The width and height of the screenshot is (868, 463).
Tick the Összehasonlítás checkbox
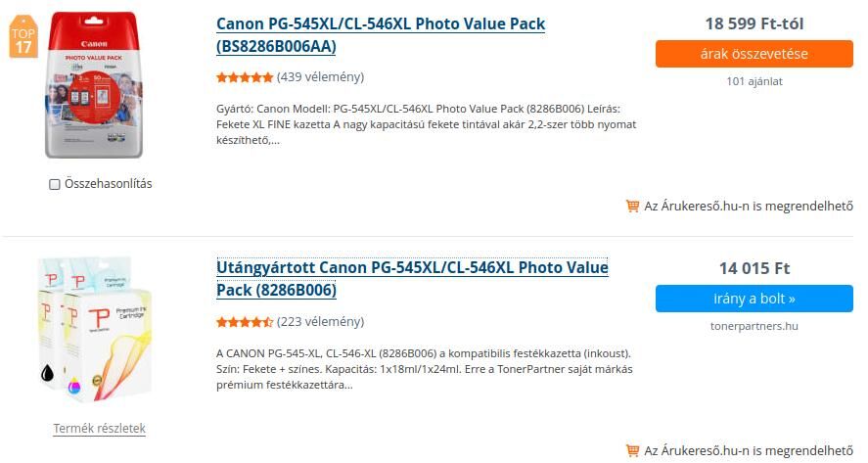pos(54,184)
